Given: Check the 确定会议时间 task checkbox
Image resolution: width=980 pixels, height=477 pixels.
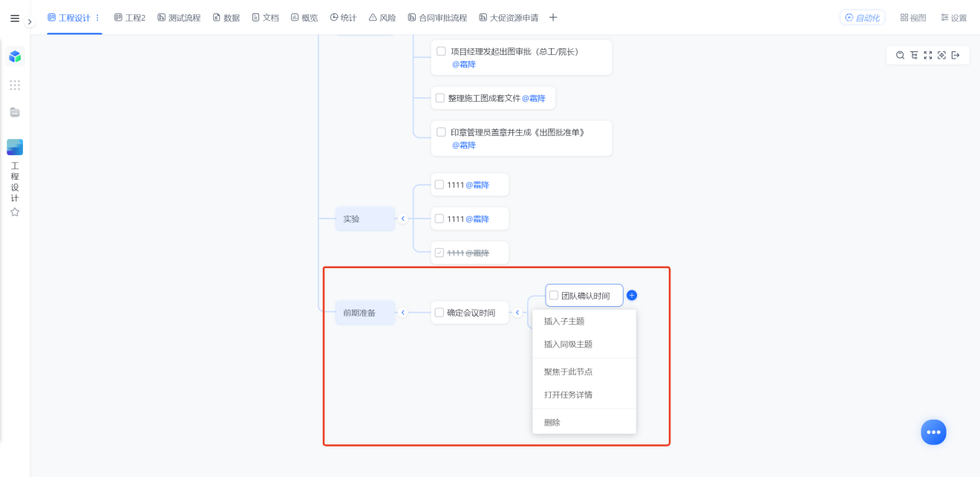Looking at the screenshot, I should (x=440, y=313).
